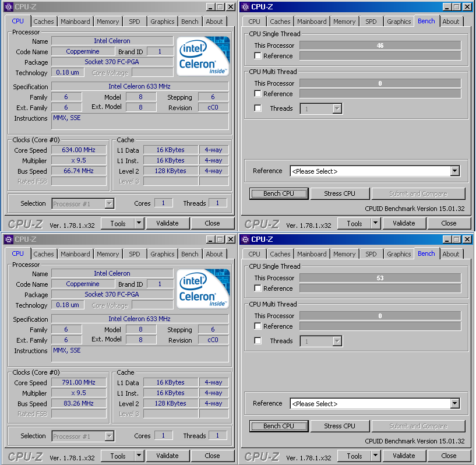Tick the Threads checkbox in score-46 Bench window
This screenshot has height=465, width=476.
click(x=258, y=108)
